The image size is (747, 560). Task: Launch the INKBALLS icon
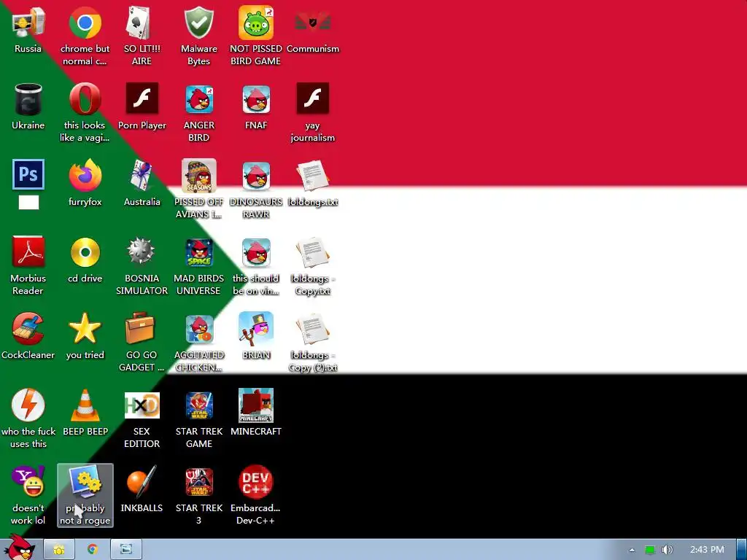(x=142, y=481)
